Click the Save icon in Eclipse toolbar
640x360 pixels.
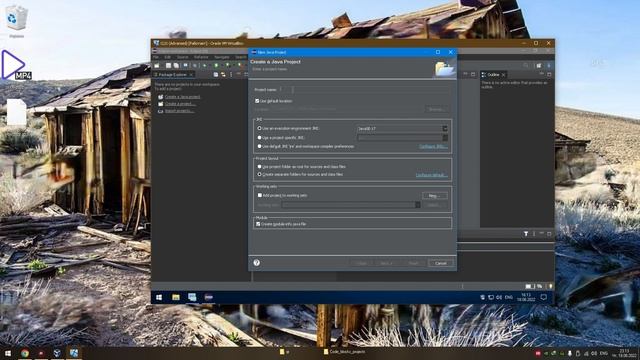point(168,65)
